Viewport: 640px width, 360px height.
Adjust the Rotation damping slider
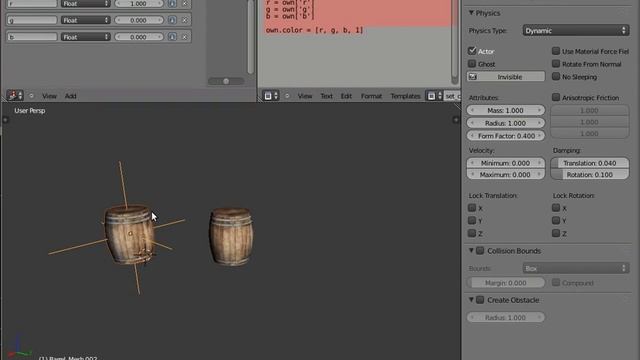pos(590,174)
